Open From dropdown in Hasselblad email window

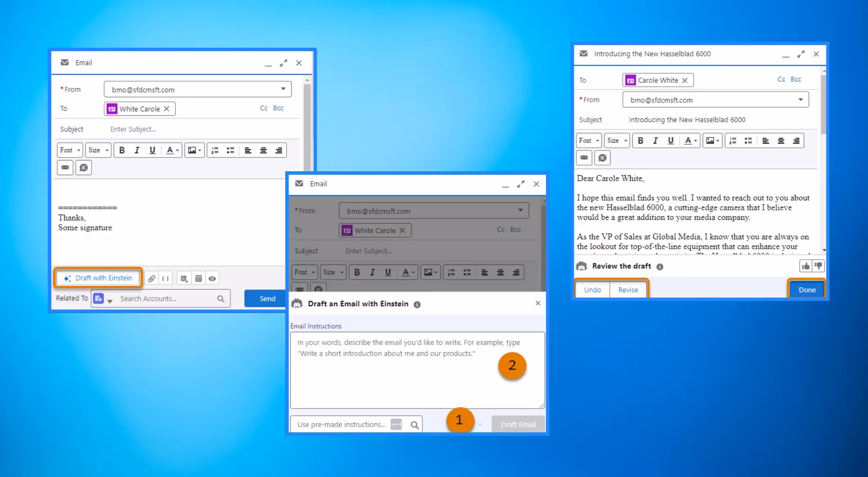(716, 100)
